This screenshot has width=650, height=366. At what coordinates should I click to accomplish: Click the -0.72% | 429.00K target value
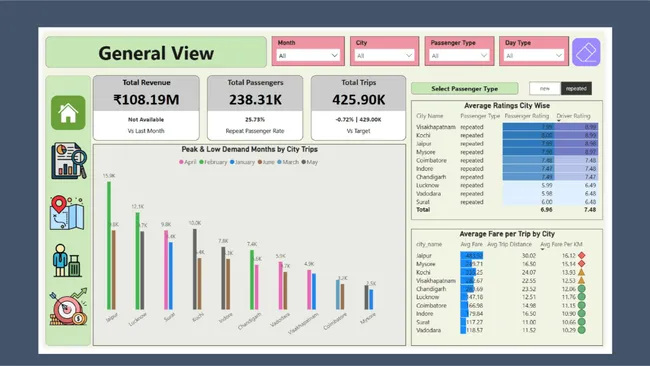click(x=359, y=119)
